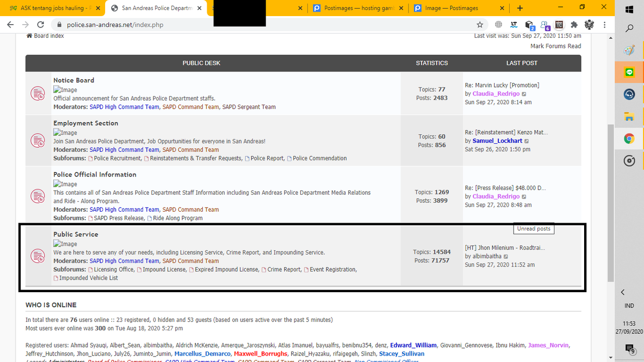Open James_Norvin's profile
The image size is (644, 362).
pyautogui.click(x=548, y=345)
